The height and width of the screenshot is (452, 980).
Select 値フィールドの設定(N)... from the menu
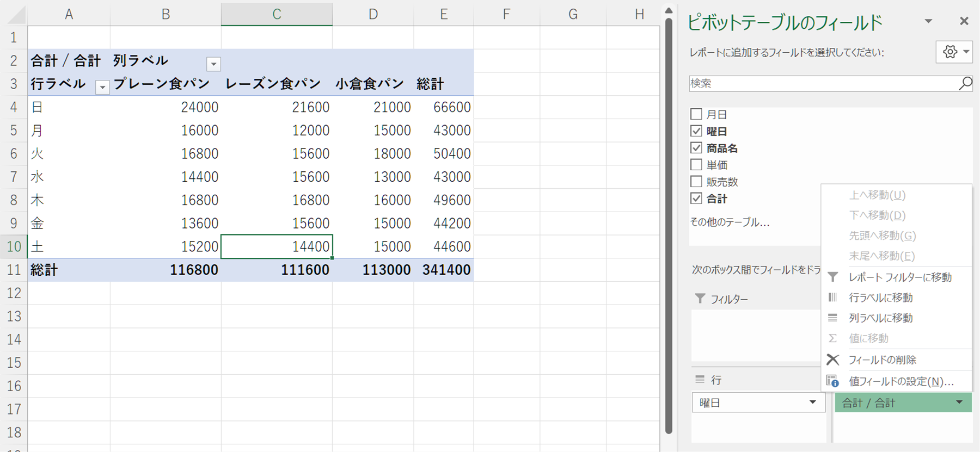coord(901,381)
